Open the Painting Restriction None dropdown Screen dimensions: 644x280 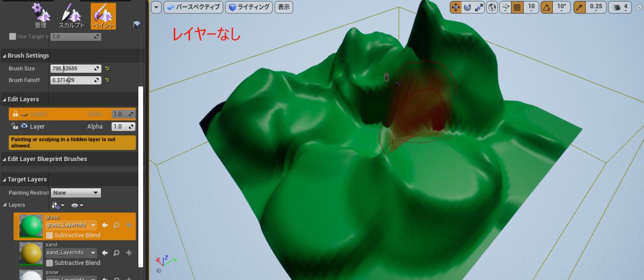coord(76,193)
